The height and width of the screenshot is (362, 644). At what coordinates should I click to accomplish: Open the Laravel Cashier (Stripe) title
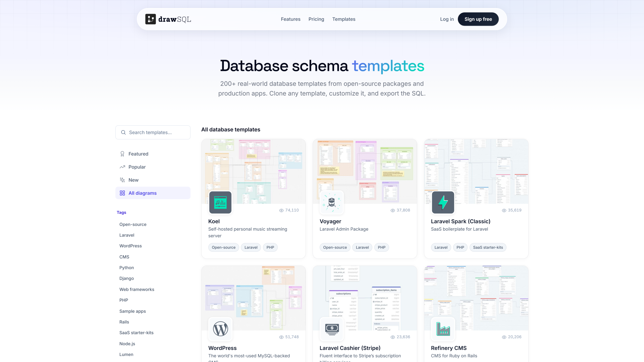(350, 348)
